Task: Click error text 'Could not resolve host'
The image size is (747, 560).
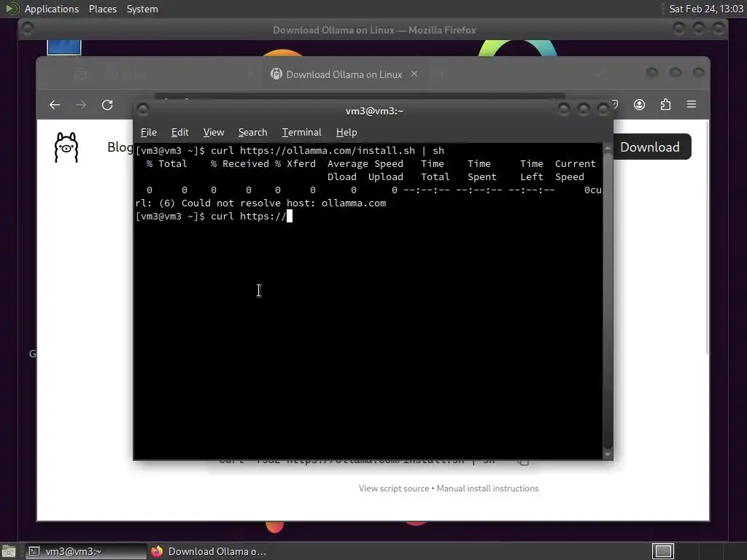Action: click(x=248, y=203)
